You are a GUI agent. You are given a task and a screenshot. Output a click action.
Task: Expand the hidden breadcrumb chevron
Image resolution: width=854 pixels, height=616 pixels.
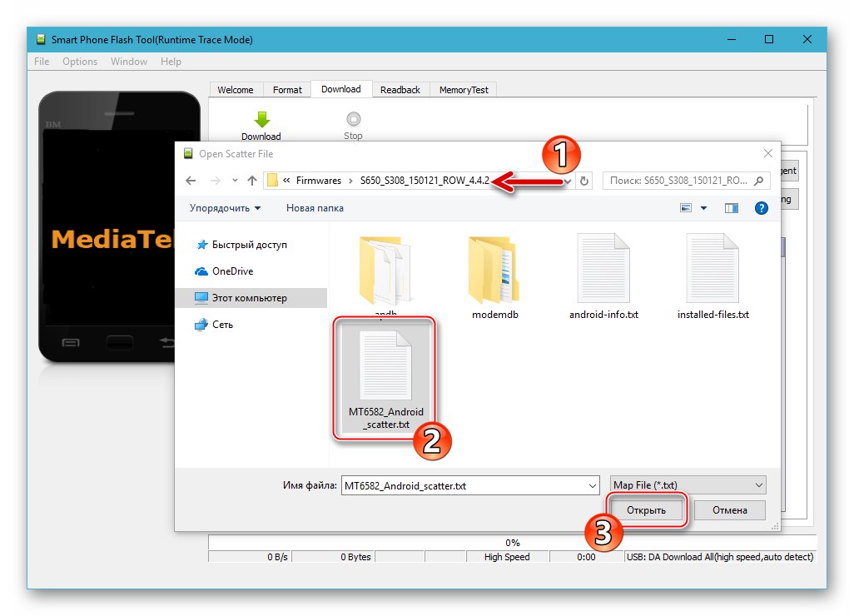click(286, 181)
